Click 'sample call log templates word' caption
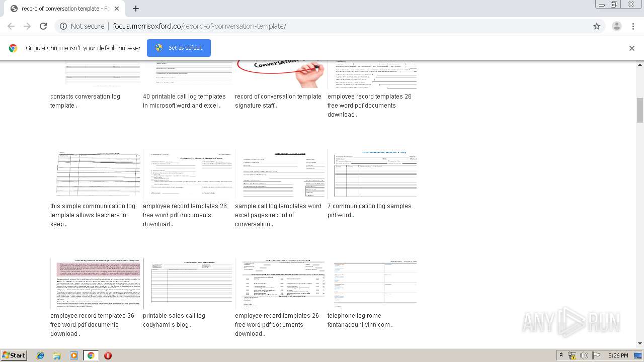Screen dimensions: 644x362 click(x=278, y=215)
